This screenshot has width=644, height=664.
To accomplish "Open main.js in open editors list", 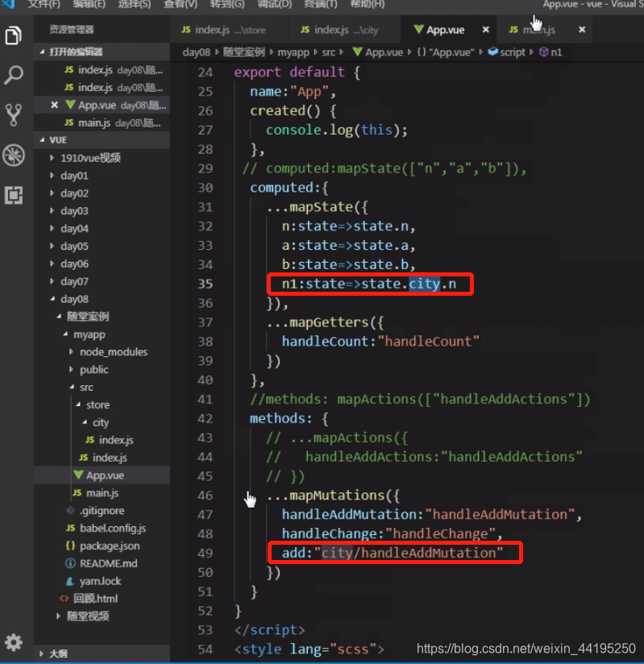I will click(102, 122).
